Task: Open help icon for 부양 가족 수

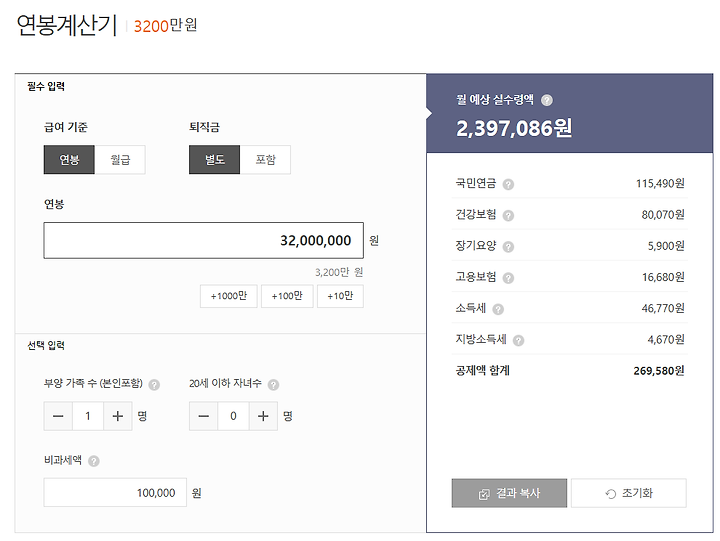Action: coord(154,384)
